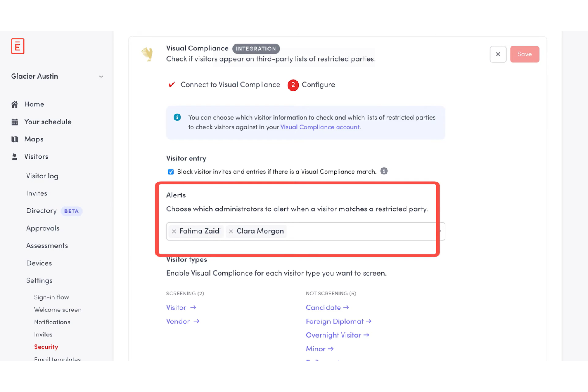Open Security settings
The width and height of the screenshot is (588, 392).
pyautogui.click(x=46, y=347)
